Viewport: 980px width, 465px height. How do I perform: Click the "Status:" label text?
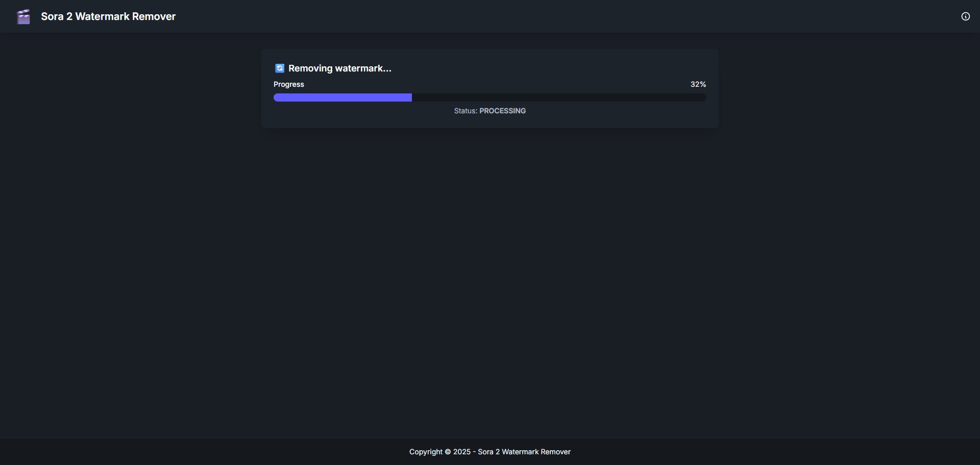tap(465, 111)
